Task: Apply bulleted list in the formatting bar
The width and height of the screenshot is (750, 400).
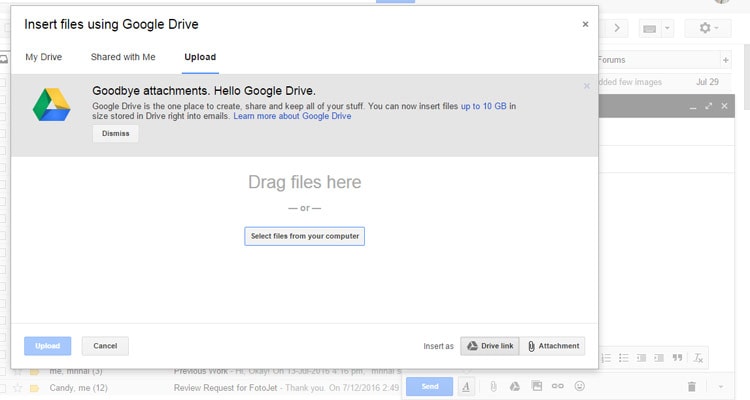Action: (624, 358)
